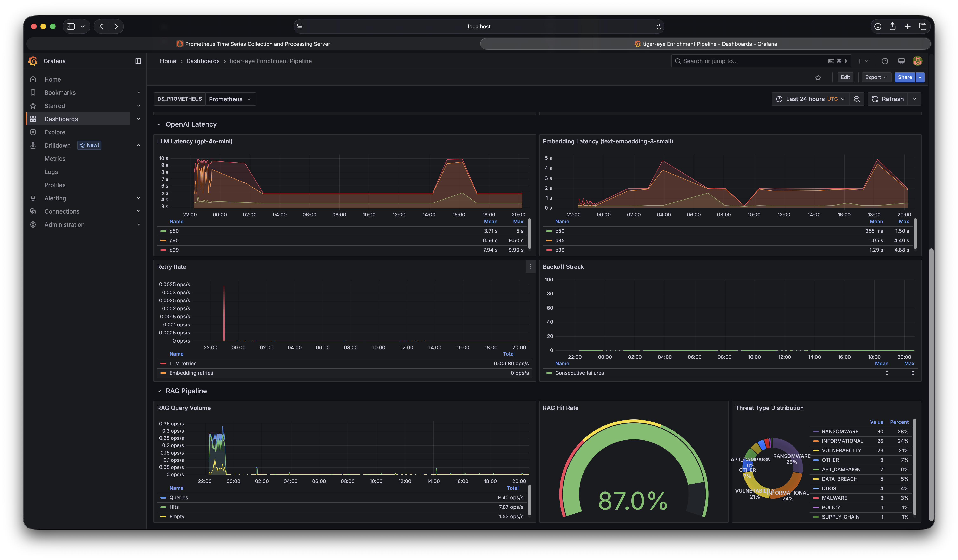The image size is (958, 560).
Task: Switch to the Prometheus browser tab
Action: click(x=254, y=44)
